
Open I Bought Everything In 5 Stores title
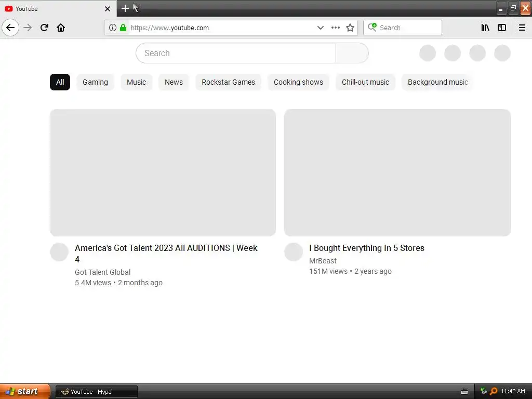click(367, 248)
